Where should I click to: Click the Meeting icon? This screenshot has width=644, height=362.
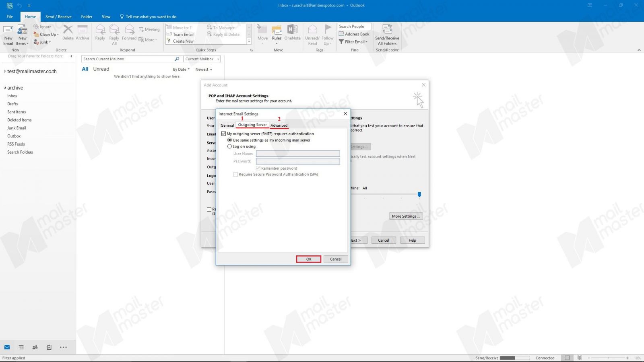tap(141, 29)
